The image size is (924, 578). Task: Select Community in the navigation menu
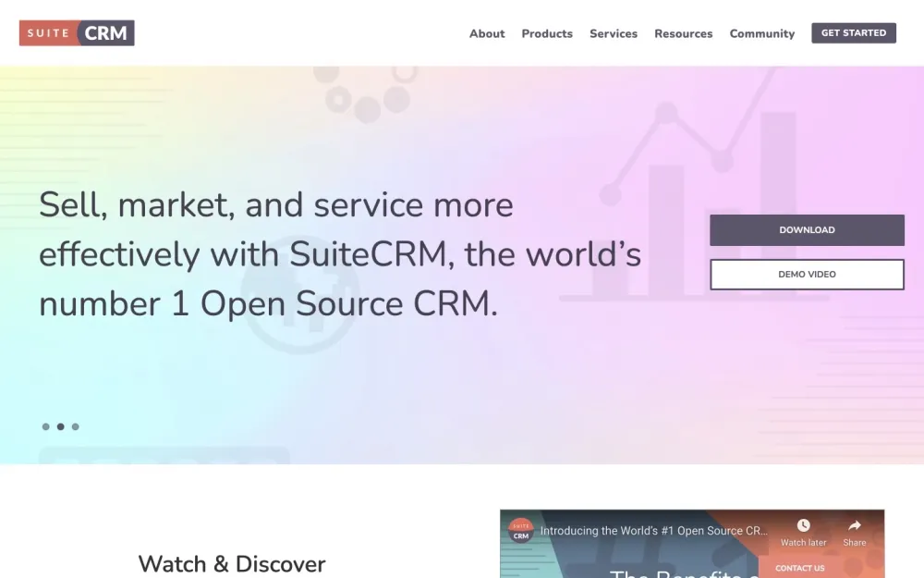tap(762, 33)
